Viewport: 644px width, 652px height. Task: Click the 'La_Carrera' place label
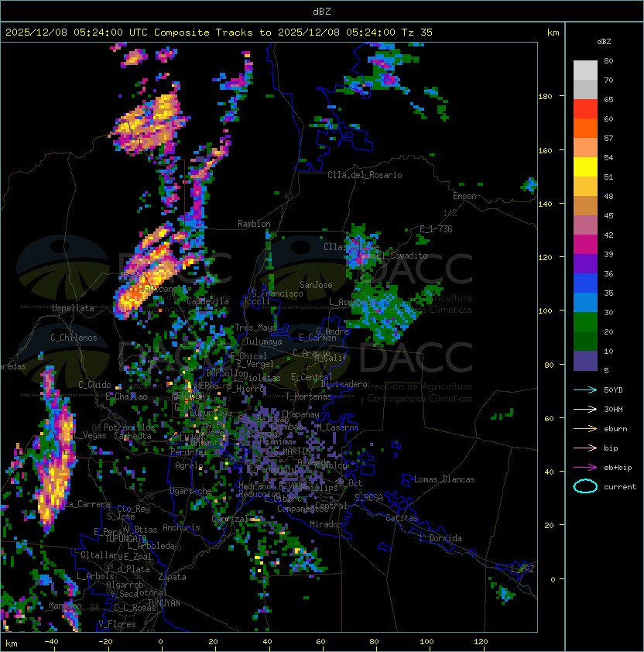[x=87, y=504]
